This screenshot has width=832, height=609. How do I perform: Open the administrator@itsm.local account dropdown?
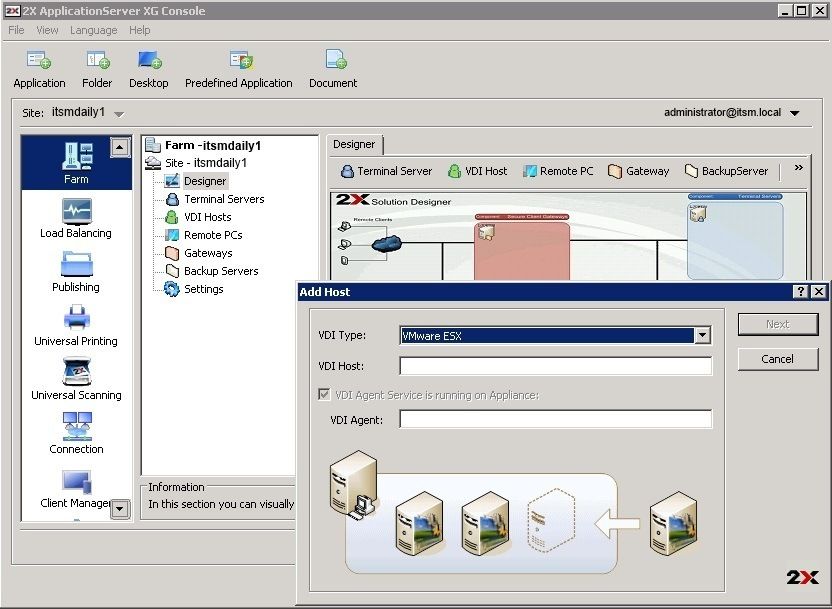[x=794, y=113]
